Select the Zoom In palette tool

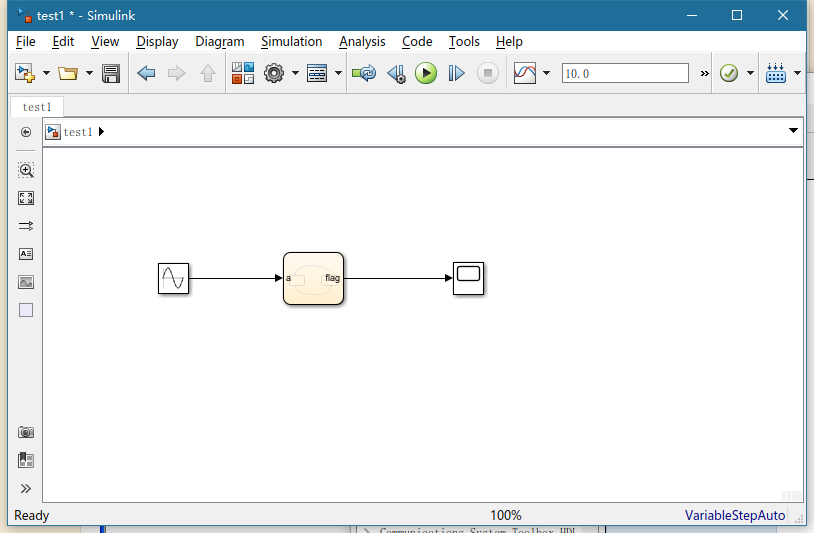pos(26,170)
